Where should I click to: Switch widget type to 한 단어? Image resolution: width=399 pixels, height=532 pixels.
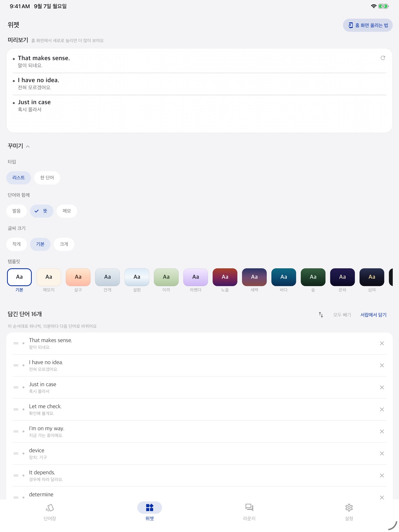(x=47, y=178)
